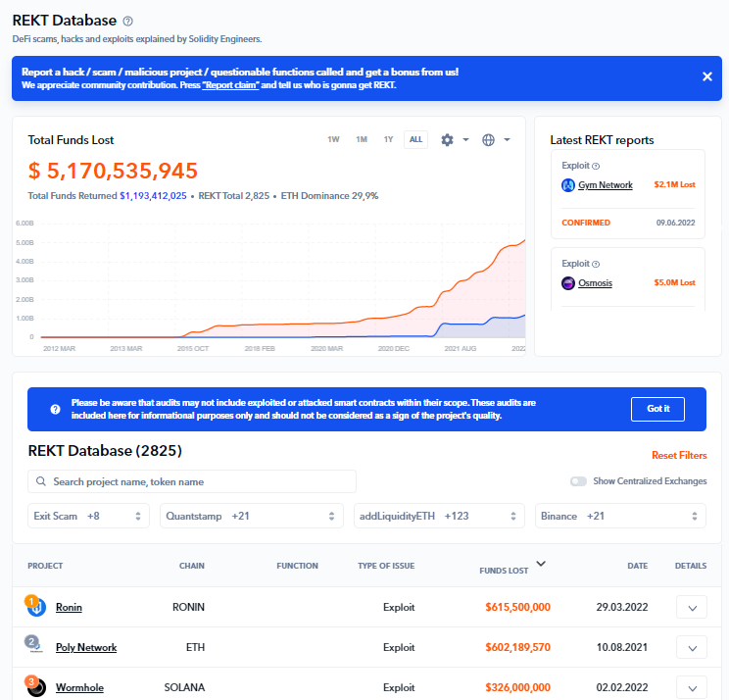Screen dimensions: 729x700
Task: Click the PROJECT column header
Action: (45, 566)
